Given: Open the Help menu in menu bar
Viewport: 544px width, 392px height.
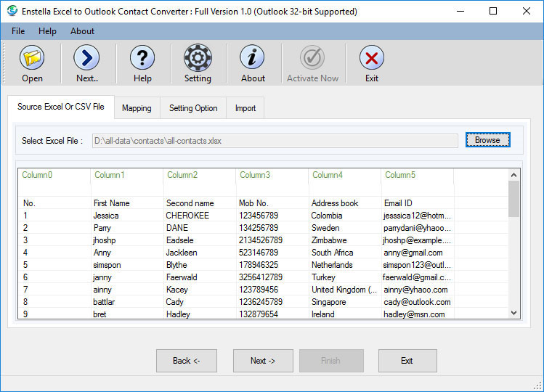Looking at the screenshot, I should click(47, 31).
